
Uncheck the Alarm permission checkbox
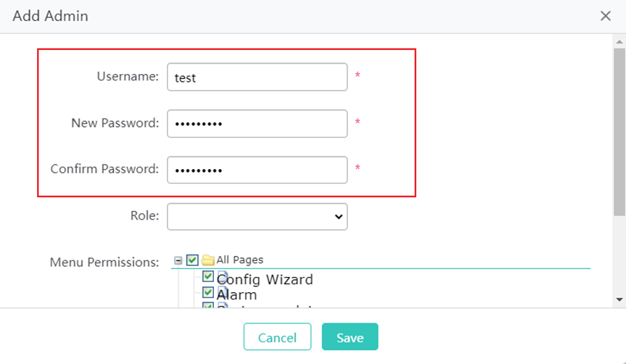208,292
